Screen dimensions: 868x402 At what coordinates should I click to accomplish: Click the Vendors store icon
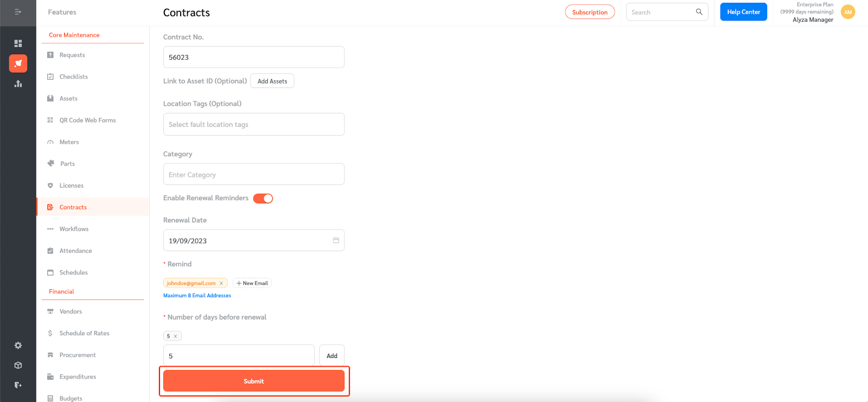tap(50, 311)
